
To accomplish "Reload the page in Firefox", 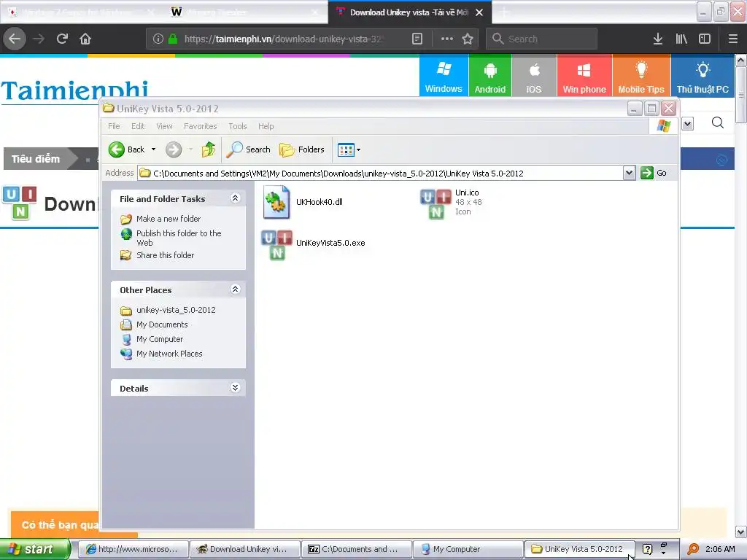I will coord(62,39).
